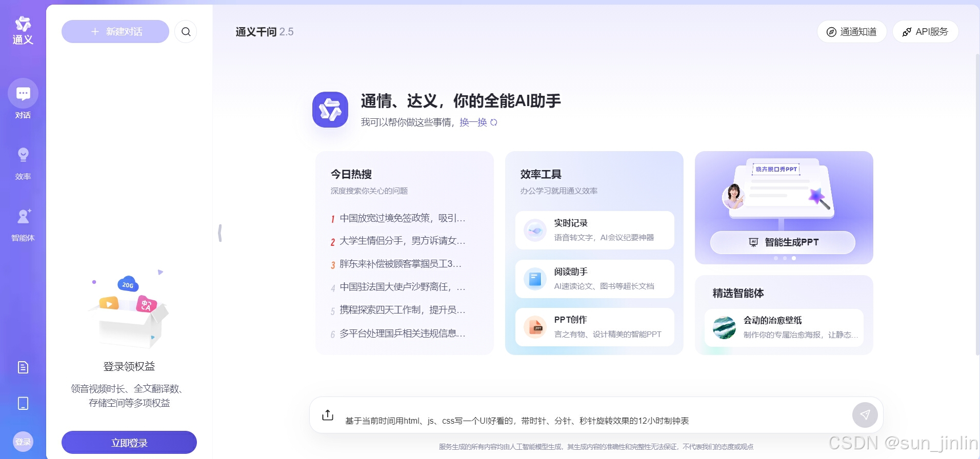980x459 pixels.
Task: Open the PPT创作 tool card
Action: tap(594, 327)
